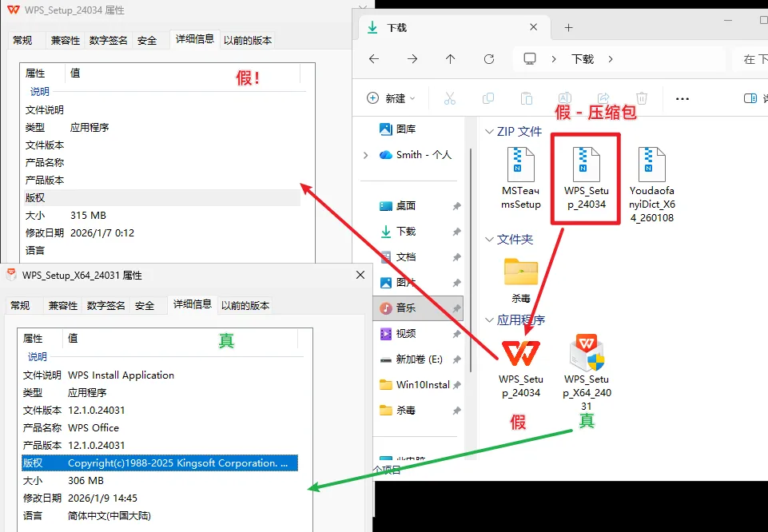Viewport: 768px width, 532px height.
Task: Collapse the ZIP 文件 group
Action: [x=489, y=132]
